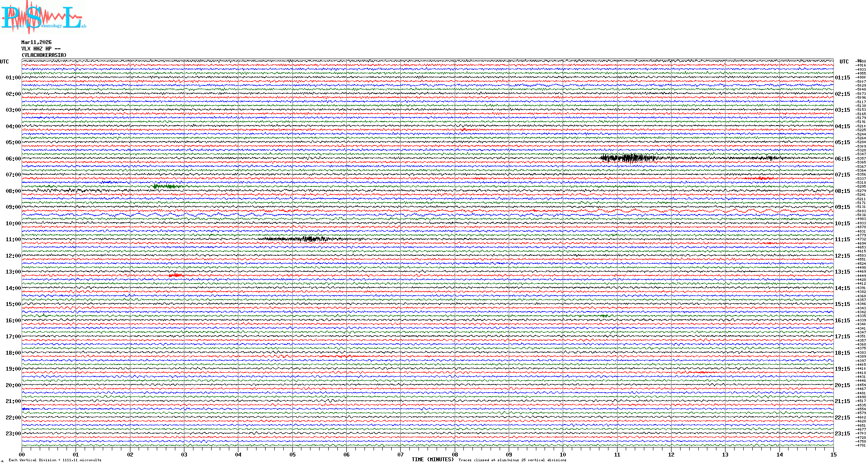Click the 19:15 time label on right

(842, 369)
